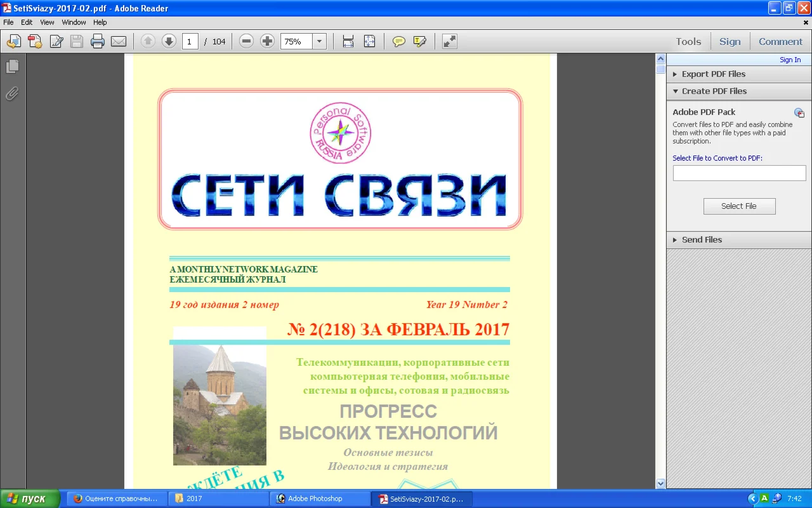Open the zoom percentage dropdown
Viewport: 812px width, 508px height.
click(x=319, y=41)
